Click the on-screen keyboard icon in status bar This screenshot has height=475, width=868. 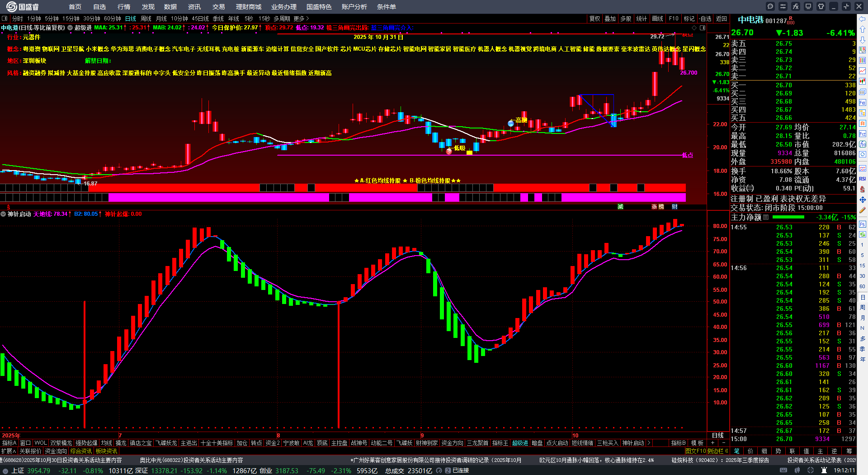783,470
